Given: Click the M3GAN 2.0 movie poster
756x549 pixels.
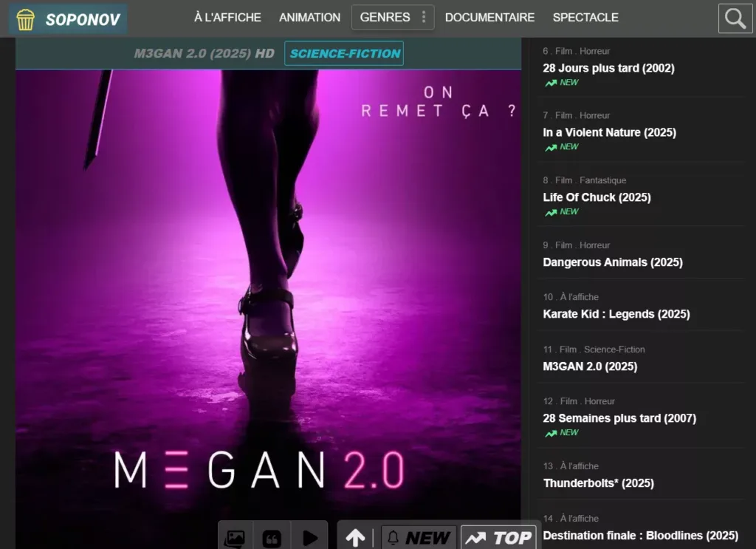Looking at the screenshot, I should 268,296.
